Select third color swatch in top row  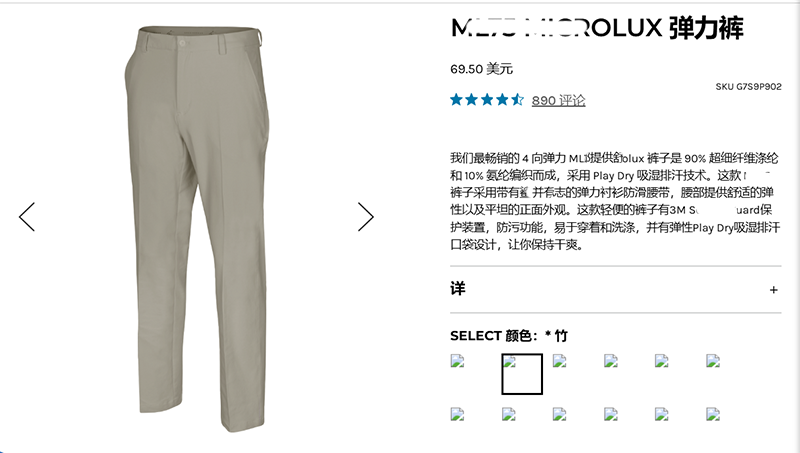(560, 361)
